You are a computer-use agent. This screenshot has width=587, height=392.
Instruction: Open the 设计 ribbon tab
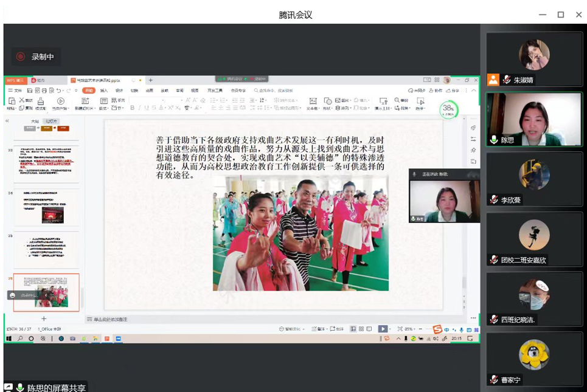pos(119,91)
